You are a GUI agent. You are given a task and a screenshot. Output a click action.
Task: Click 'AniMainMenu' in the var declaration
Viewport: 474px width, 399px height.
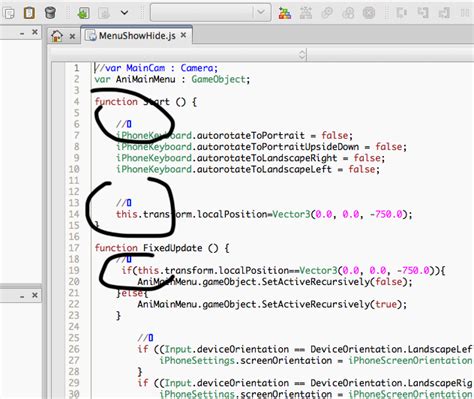[145, 79]
